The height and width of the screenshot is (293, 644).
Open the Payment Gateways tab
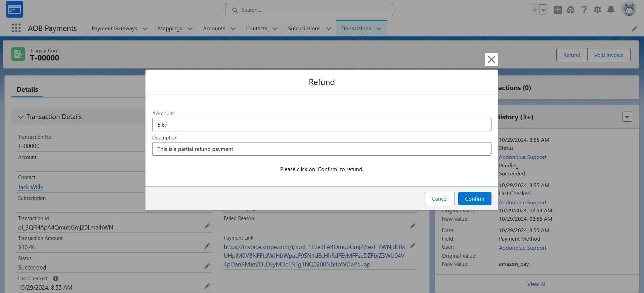click(x=114, y=29)
